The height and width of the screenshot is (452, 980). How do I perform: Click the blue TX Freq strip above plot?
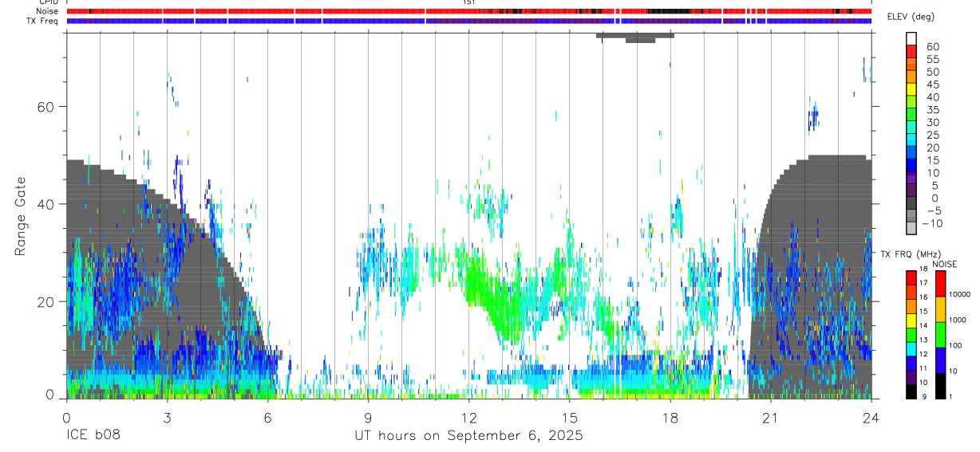[469, 21]
